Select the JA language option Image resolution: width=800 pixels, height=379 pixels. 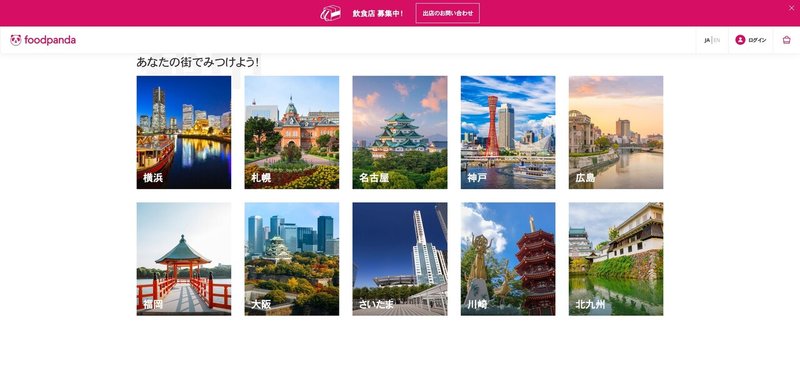coord(707,40)
